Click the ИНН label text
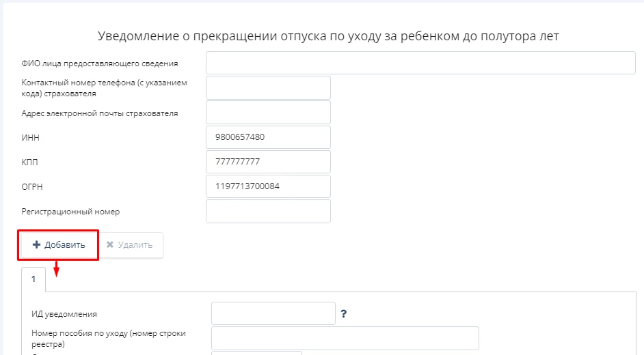The width and height of the screenshot is (644, 355). click(x=31, y=138)
